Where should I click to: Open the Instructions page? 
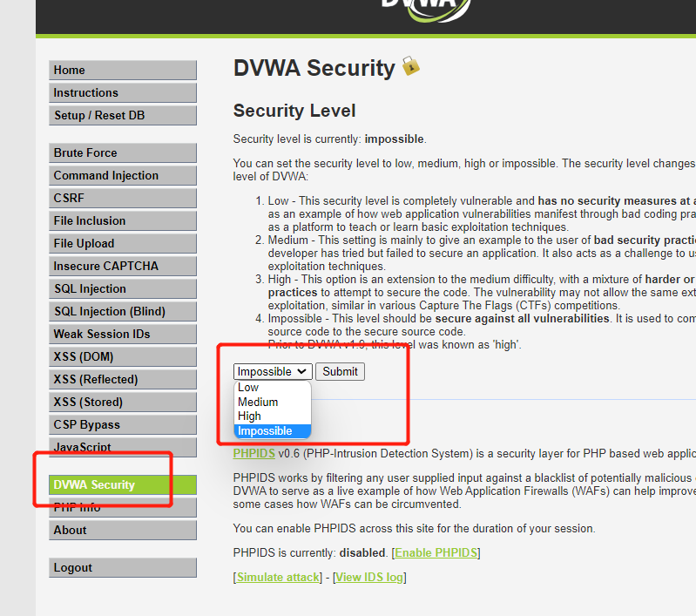[x=123, y=93]
